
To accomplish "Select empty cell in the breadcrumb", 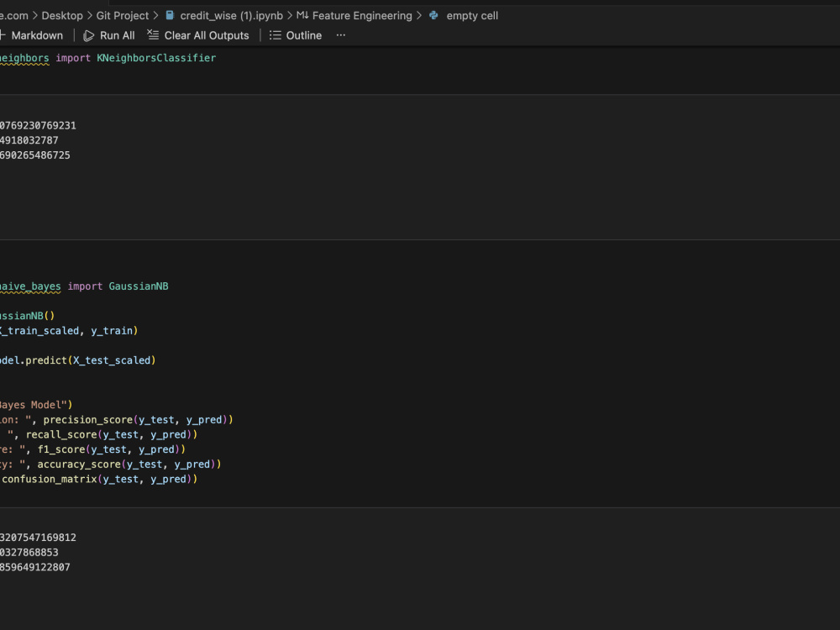I will coord(472,15).
